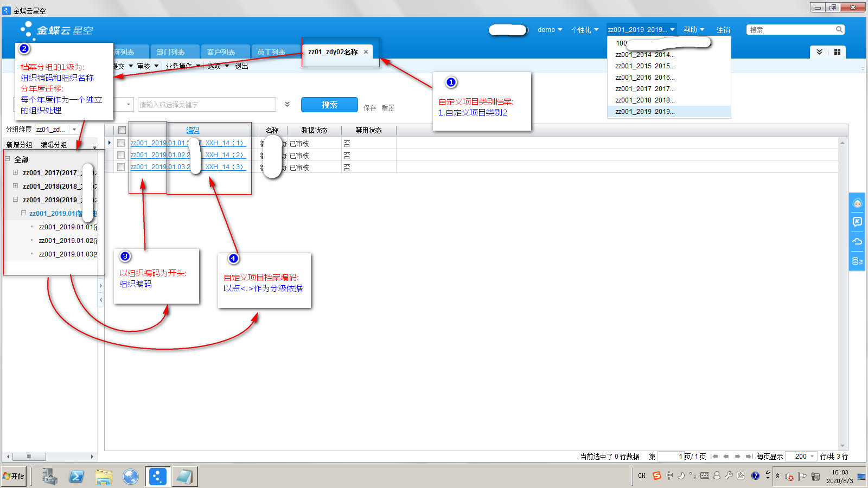Click the blue 搜索 button
This screenshot has width=868, height=488.
pos(329,105)
